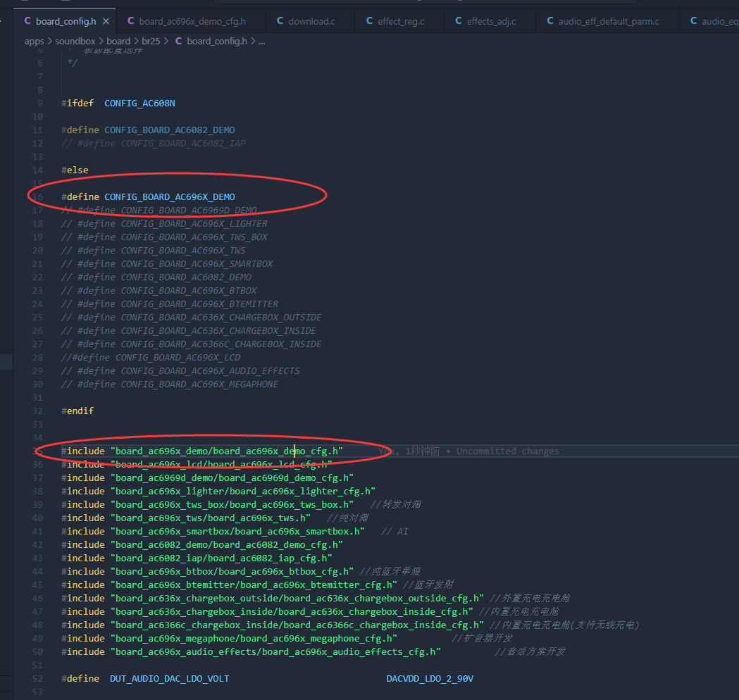Click the 'Uncommitted changes' git blame annotation
This screenshot has width=739, height=700.
click(508, 451)
